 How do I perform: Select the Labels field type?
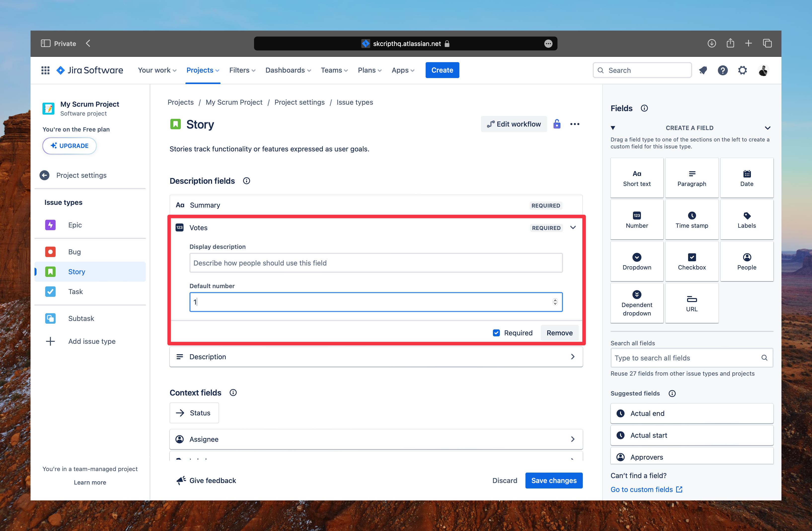[747, 219]
